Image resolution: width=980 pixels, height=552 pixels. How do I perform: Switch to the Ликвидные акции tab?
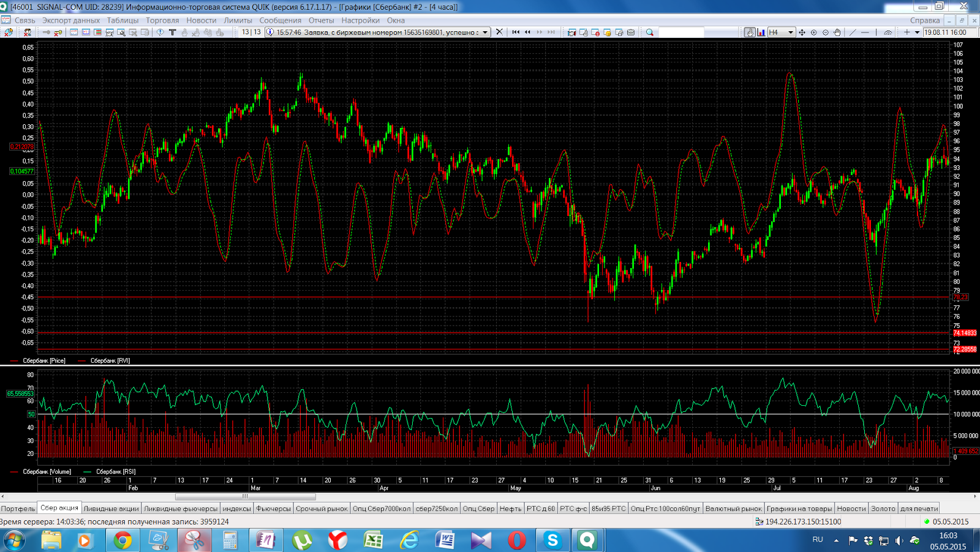point(111,509)
